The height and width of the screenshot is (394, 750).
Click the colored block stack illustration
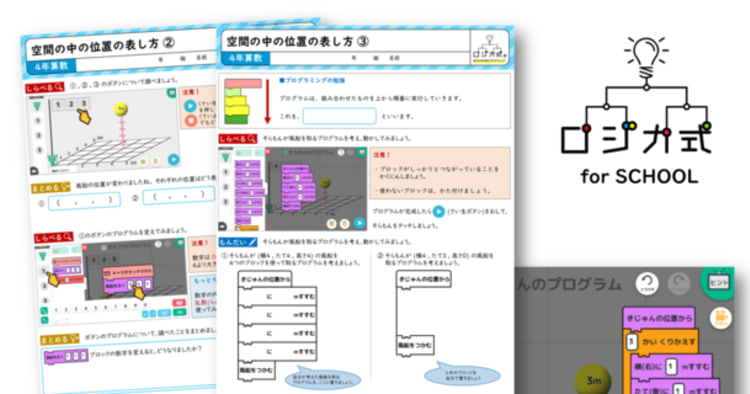(x=243, y=101)
